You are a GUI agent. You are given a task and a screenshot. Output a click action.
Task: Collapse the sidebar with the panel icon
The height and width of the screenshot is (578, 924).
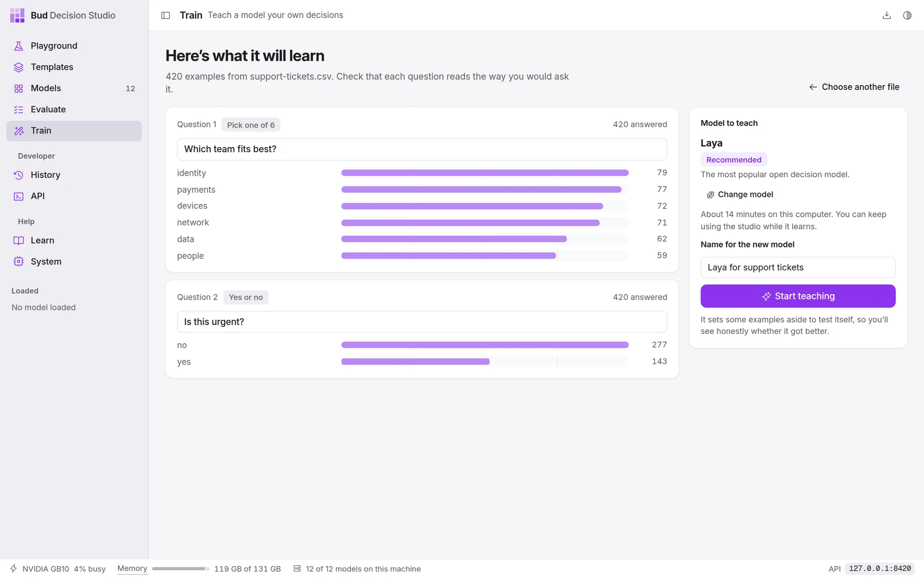(x=165, y=15)
